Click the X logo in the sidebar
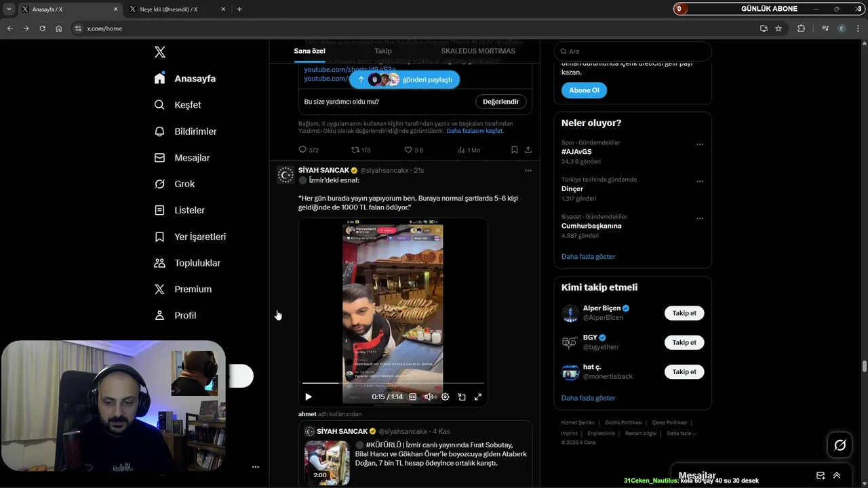 [x=160, y=52]
